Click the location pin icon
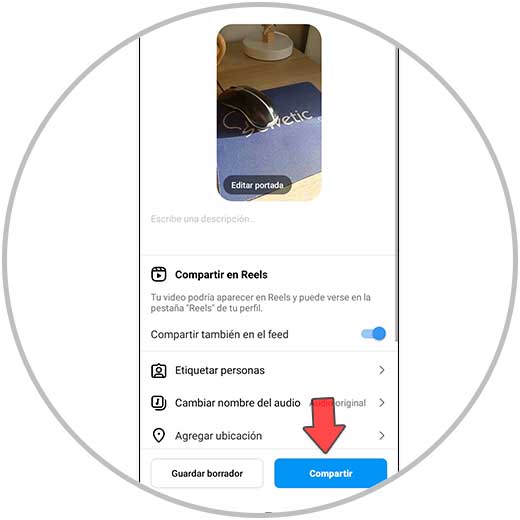The width and height of the screenshot is (520, 520). (x=159, y=435)
